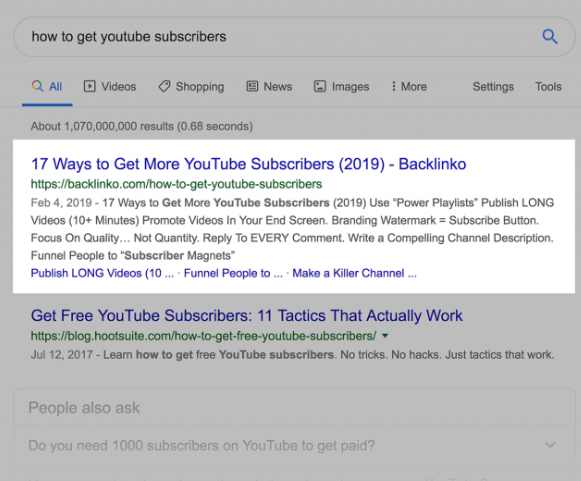Open the Get Free YouTube Subscribers result
581x481 pixels.
point(247,316)
